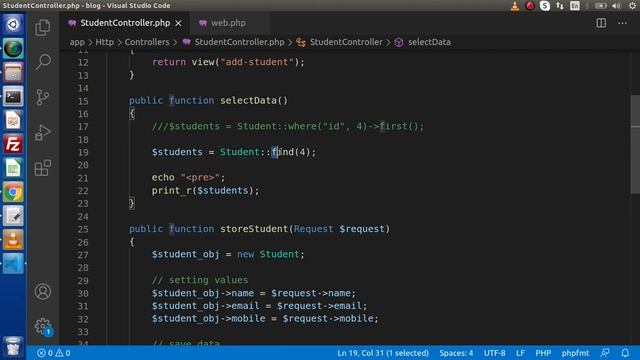Open the Terminal from the launcher
The height and width of the screenshot is (360, 640).
tap(13, 96)
